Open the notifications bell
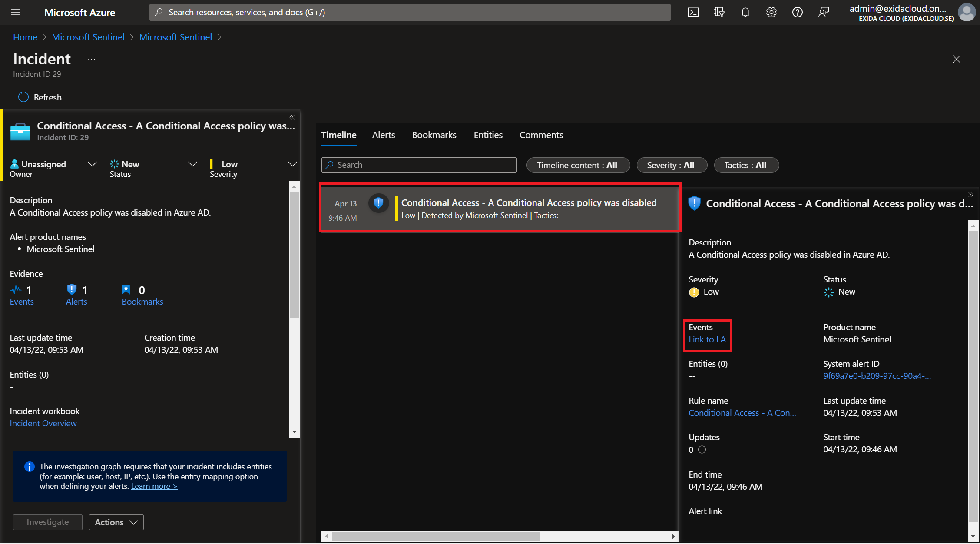980x544 pixels. (745, 12)
